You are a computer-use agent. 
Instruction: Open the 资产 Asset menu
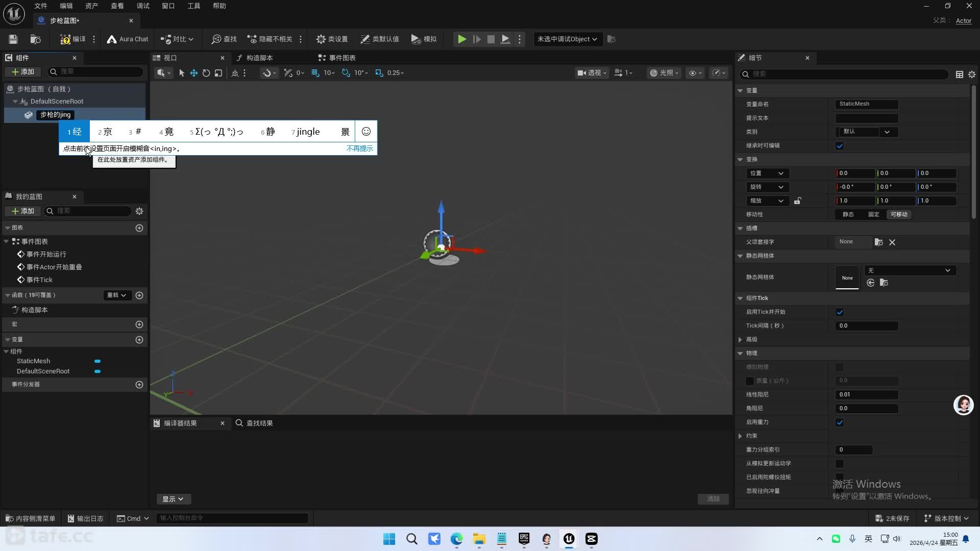[x=92, y=6]
